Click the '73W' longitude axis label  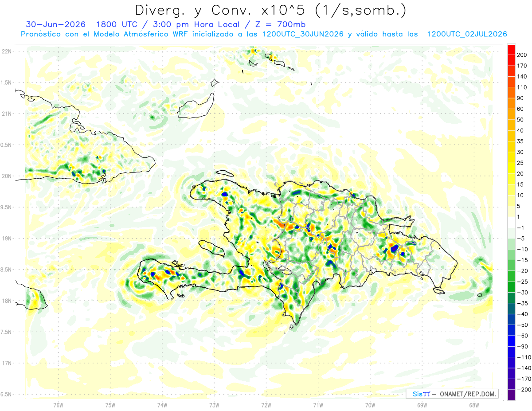click(x=214, y=404)
